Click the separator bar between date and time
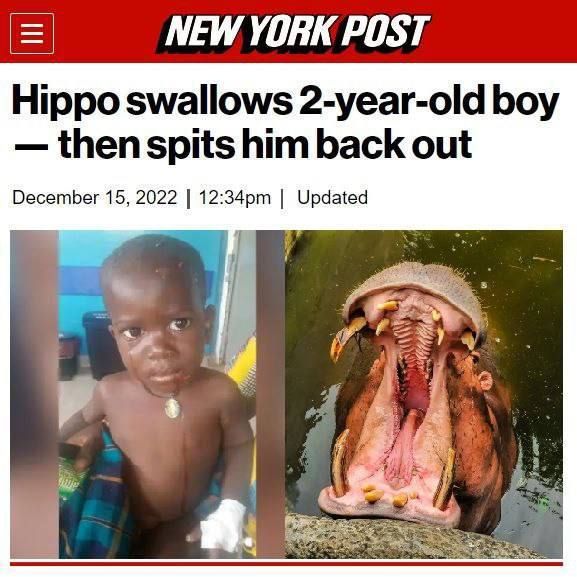 pyautogui.click(x=188, y=198)
